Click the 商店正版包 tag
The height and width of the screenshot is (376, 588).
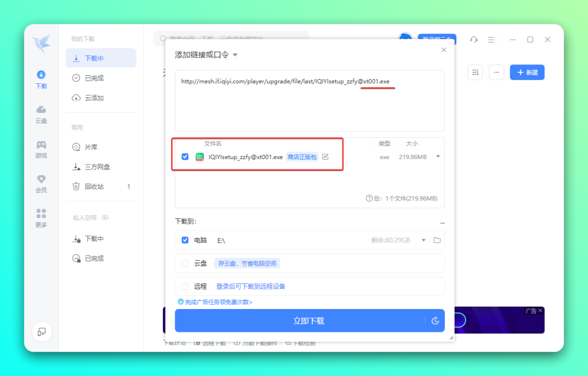tap(302, 157)
